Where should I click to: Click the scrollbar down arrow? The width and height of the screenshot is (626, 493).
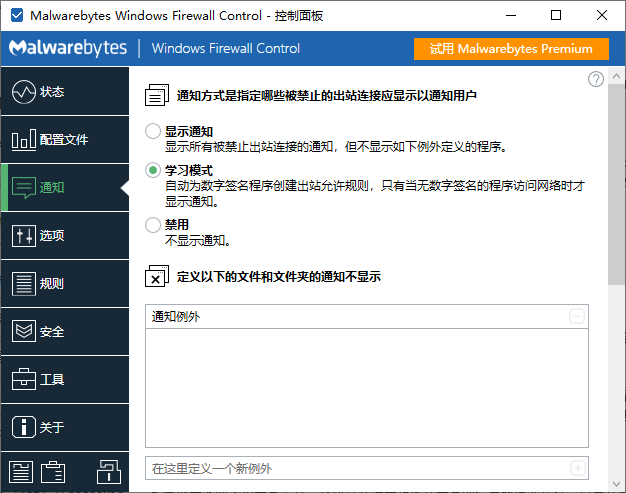coord(616,484)
